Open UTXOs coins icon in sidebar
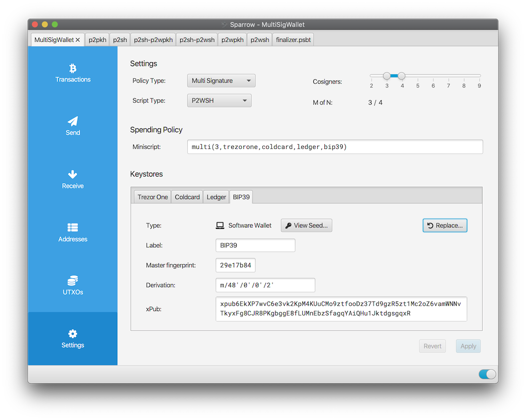This screenshot has height=420, width=526. (73, 281)
